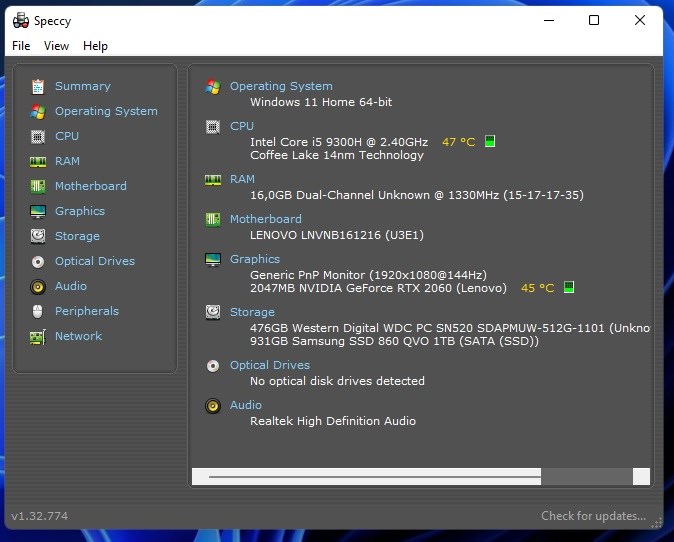Screen dimensions: 674x542
Task: Click the green CPU temperature indicator icon
Action: 490,141
